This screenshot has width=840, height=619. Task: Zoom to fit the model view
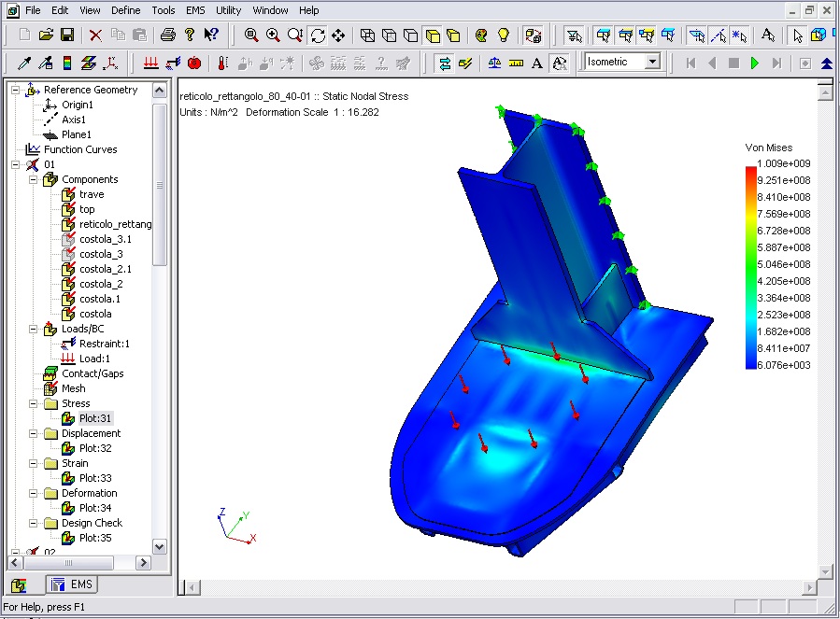point(251,35)
